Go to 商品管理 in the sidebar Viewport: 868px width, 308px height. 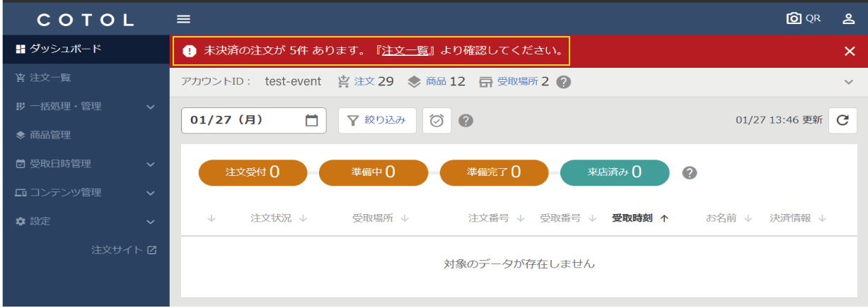(50, 135)
